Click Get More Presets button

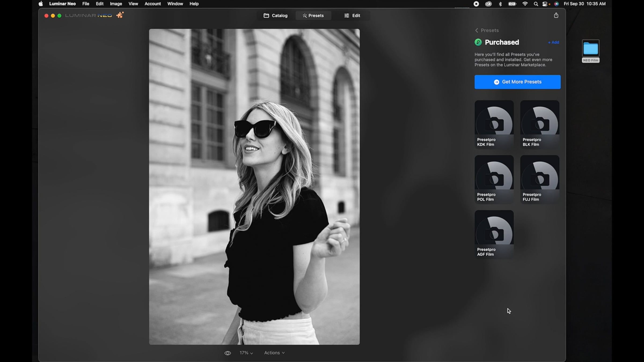click(517, 82)
